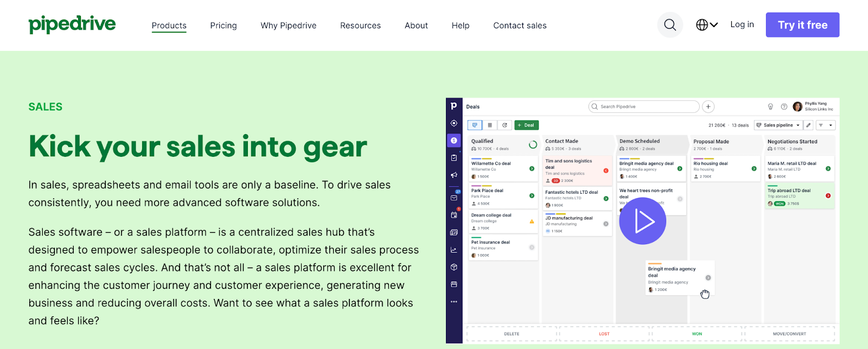
Task: Open the filter dropdown in deals toolbar
Action: click(826, 125)
